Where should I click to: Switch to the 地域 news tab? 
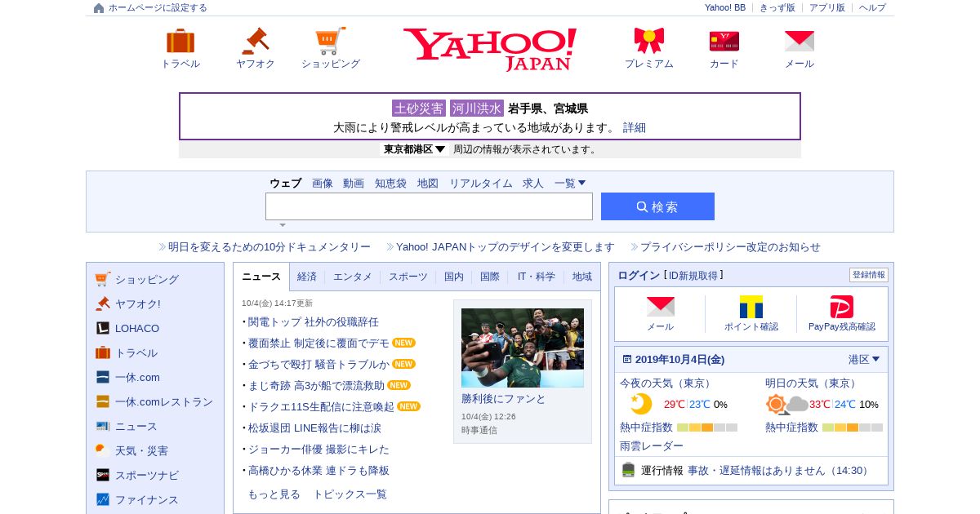582,277
